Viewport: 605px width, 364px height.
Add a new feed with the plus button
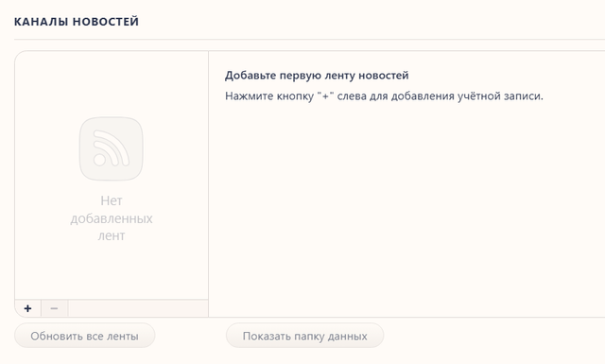27,308
